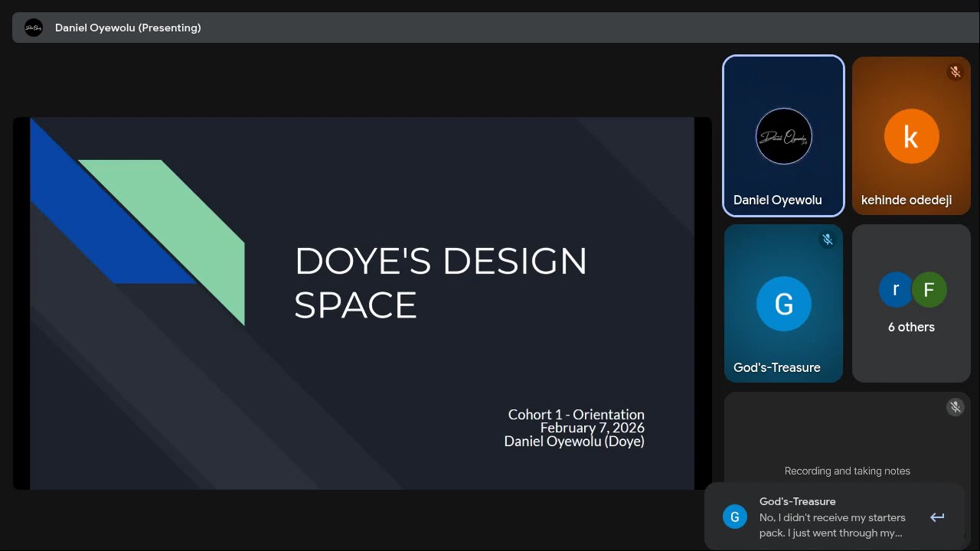This screenshot has height=551, width=980.
Task: Click "February 7, 2026" slide text
Action: tap(592, 428)
